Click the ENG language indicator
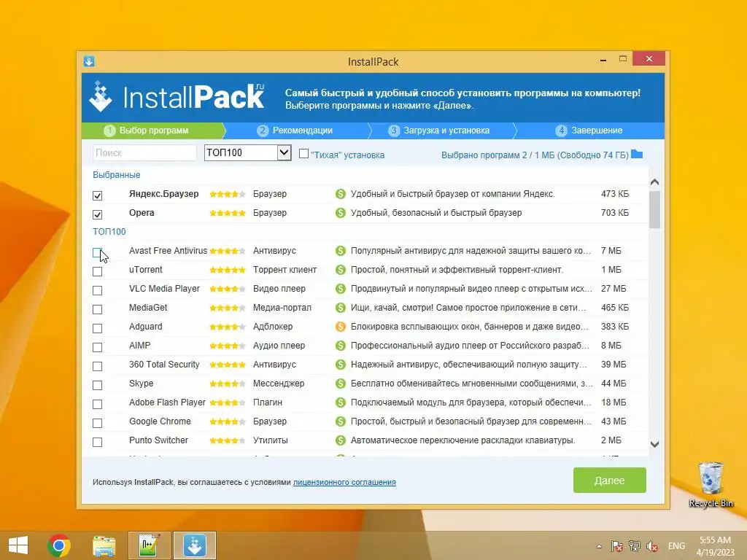 pos(676,545)
